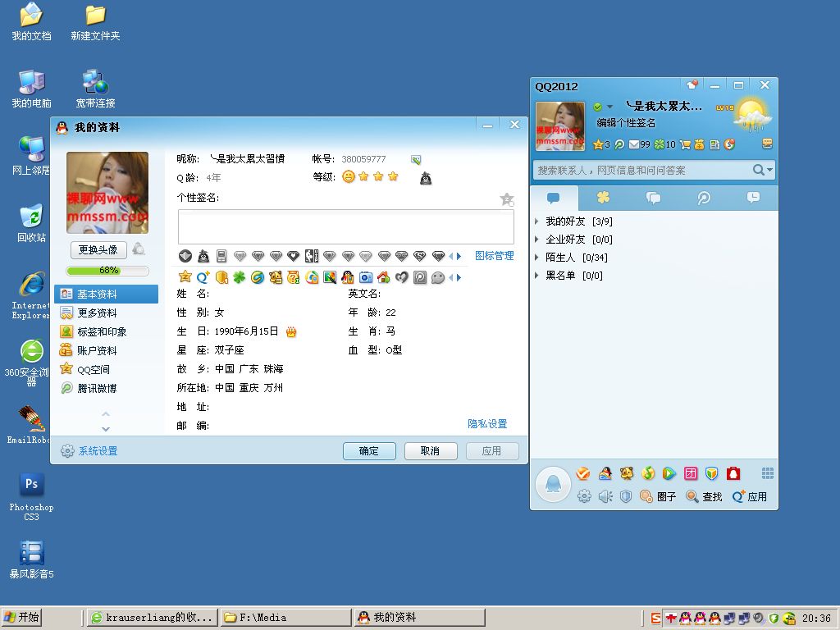Click the QQ mailbox envelope icon
This screenshot has height=630, width=840.
[633, 144]
